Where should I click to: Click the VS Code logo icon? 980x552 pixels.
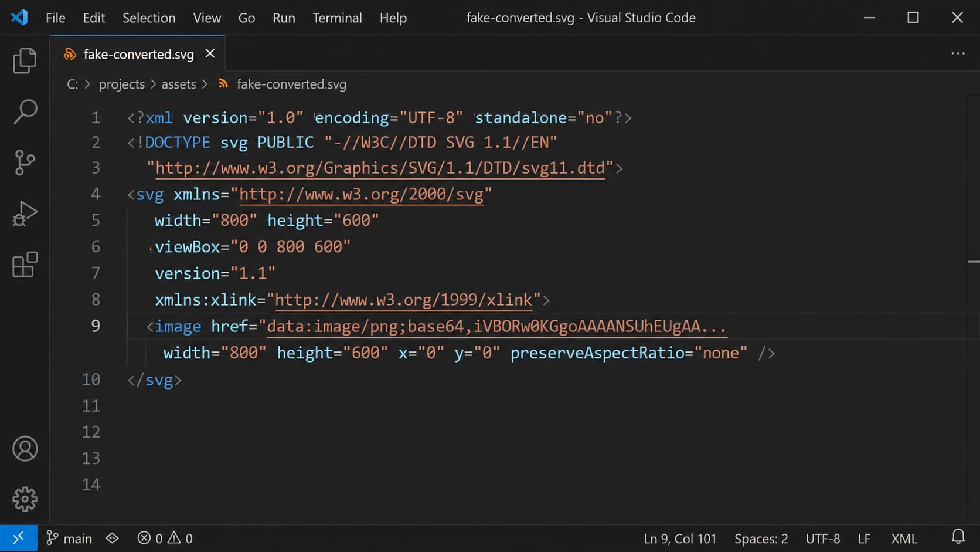19,18
